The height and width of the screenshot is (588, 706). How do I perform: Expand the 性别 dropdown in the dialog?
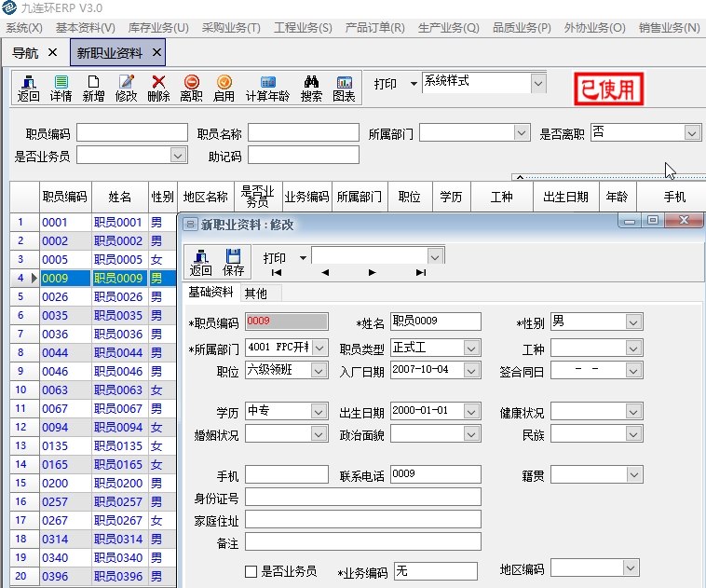pyautogui.click(x=633, y=322)
